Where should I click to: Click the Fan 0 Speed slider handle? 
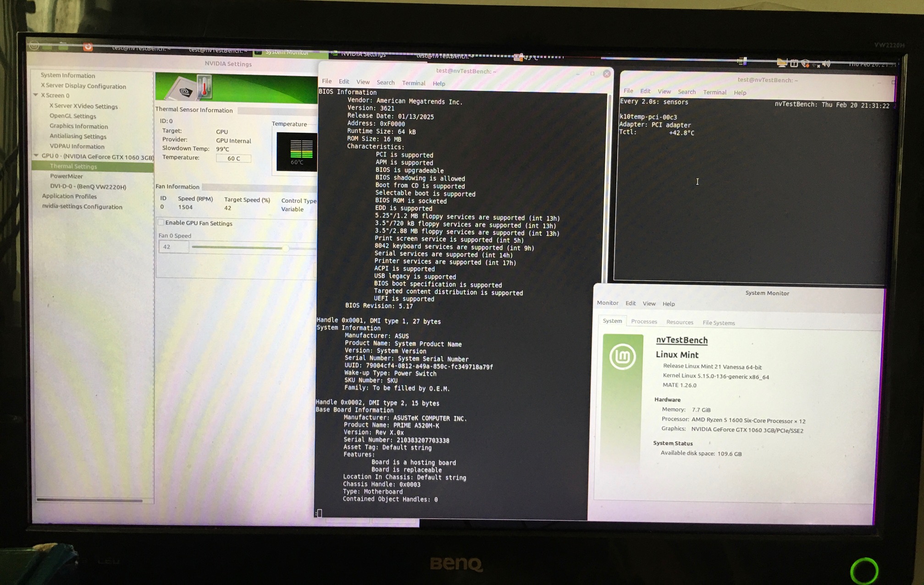[285, 248]
